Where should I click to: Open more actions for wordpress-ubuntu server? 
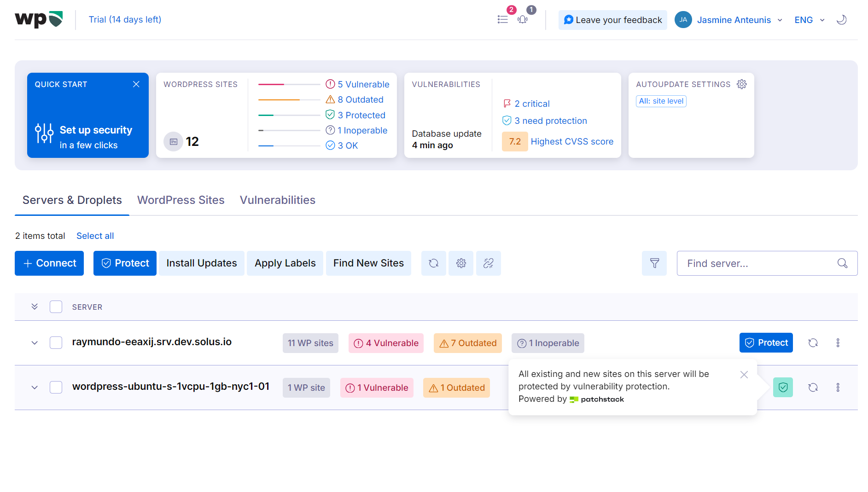tap(838, 388)
